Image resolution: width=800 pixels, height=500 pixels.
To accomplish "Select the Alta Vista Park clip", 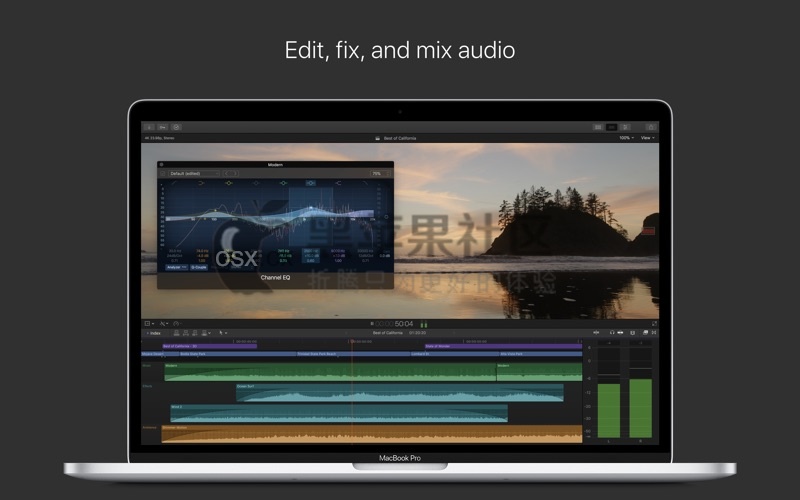I will (541, 354).
